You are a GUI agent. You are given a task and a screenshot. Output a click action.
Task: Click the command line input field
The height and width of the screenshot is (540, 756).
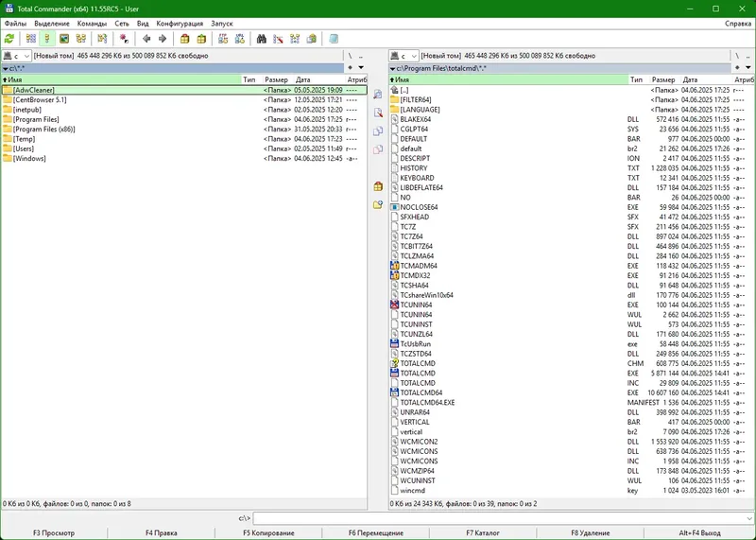[499, 518]
